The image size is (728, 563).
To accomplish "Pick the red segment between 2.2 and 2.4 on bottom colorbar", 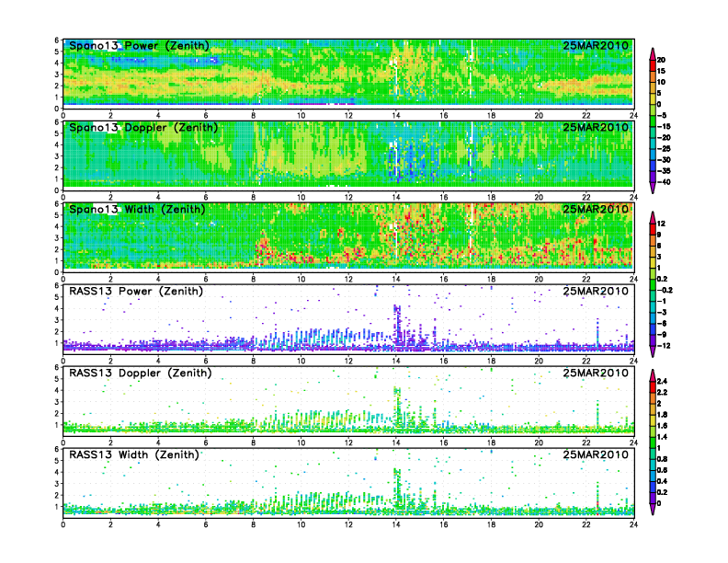I will [653, 386].
